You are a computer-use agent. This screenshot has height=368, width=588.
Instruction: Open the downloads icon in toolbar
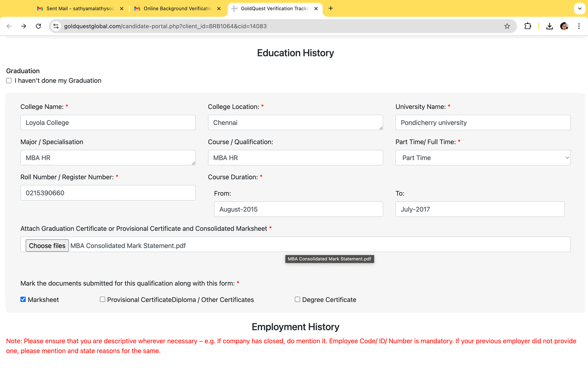[x=549, y=26]
